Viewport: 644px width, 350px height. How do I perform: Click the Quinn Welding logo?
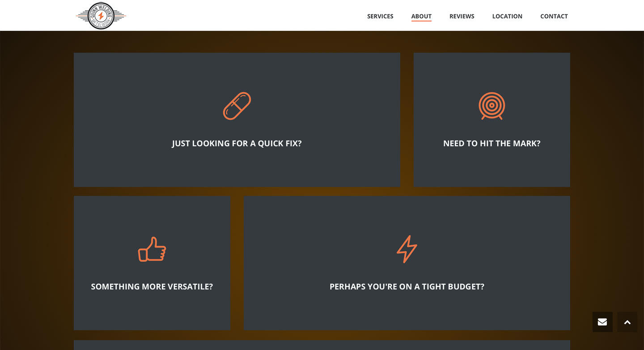[x=101, y=16]
